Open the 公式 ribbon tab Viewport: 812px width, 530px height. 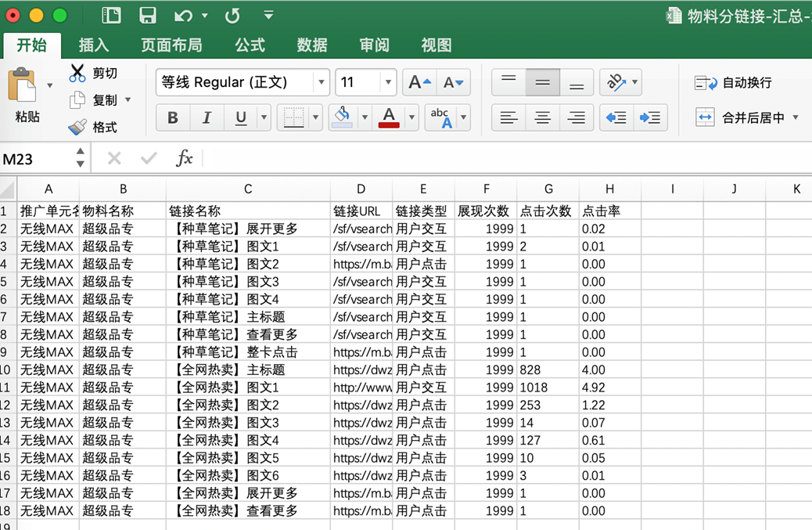(x=250, y=45)
